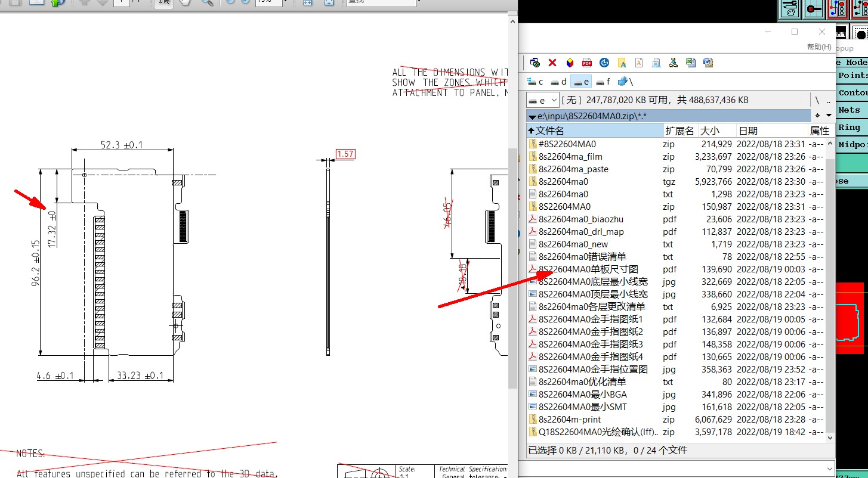The width and height of the screenshot is (868, 478).
Task: Open the 帮助(H) menu
Action: [x=819, y=46]
